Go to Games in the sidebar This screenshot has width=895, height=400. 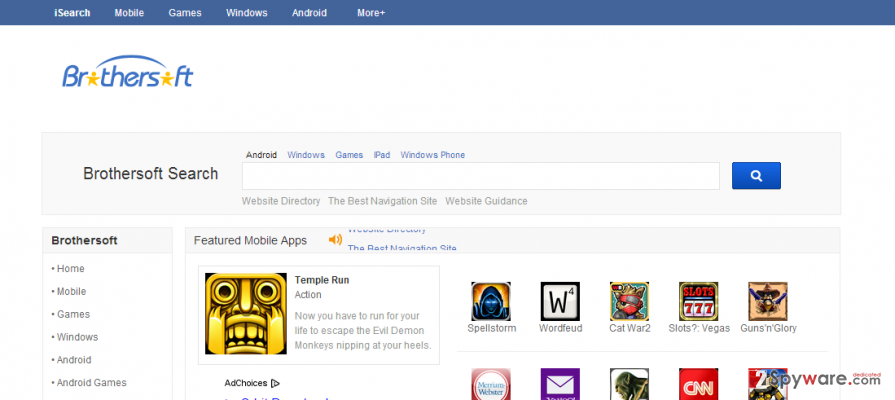(73, 314)
